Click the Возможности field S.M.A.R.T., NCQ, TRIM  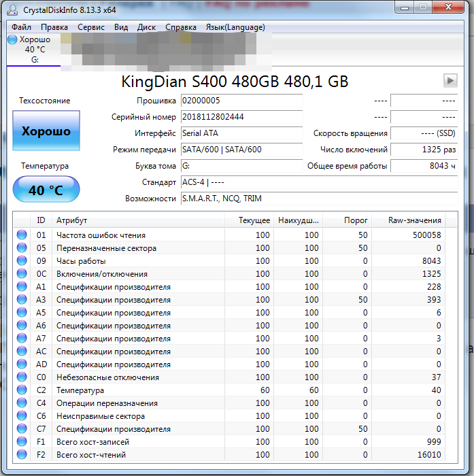[x=319, y=199]
